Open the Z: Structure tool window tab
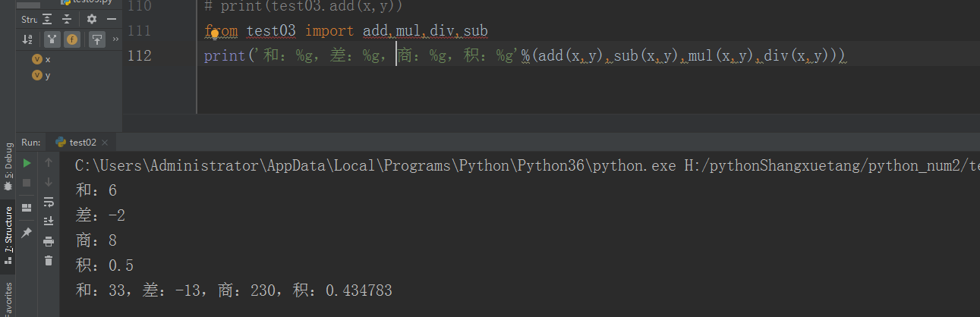This screenshot has height=317, width=980. click(x=8, y=234)
